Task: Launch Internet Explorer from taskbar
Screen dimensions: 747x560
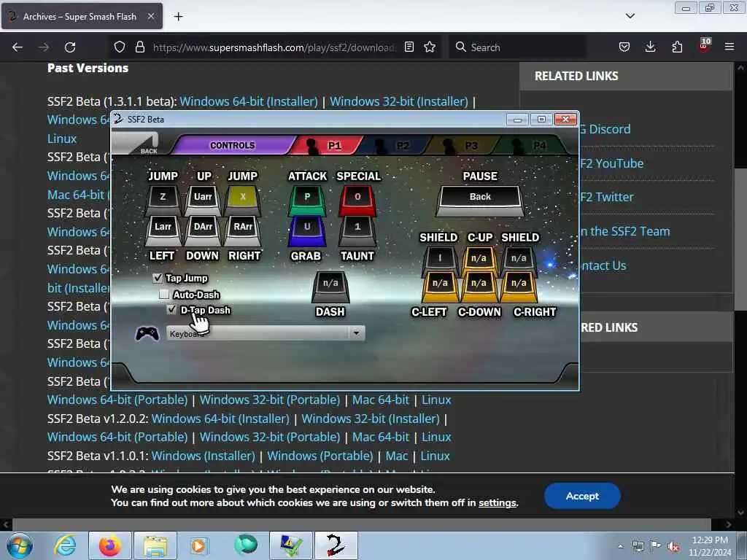Action: (65, 545)
